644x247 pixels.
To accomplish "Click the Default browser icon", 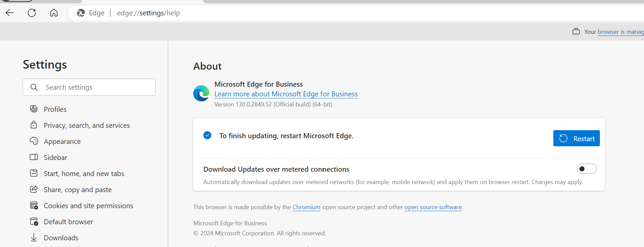I will click(x=34, y=222).
